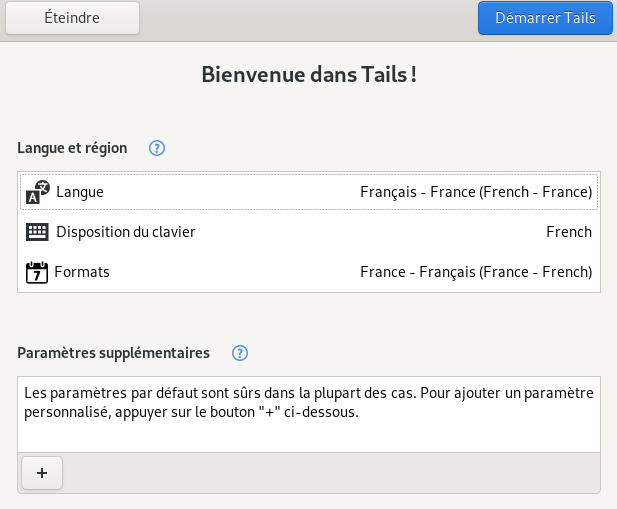
Task: Open help for Paramètres supplémentaires
Action: coord(240,353)
